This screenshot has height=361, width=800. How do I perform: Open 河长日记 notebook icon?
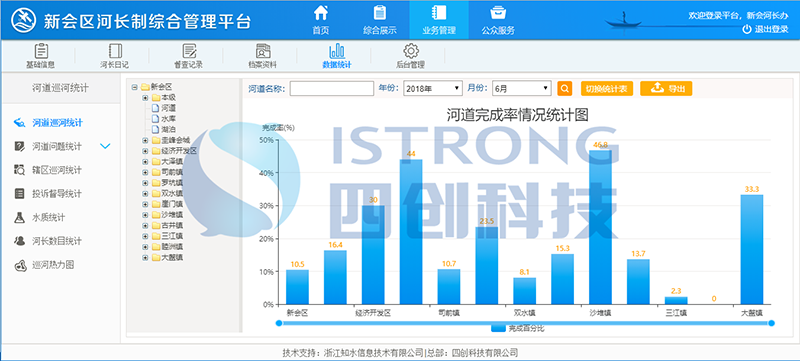click(x=115, y=51)
